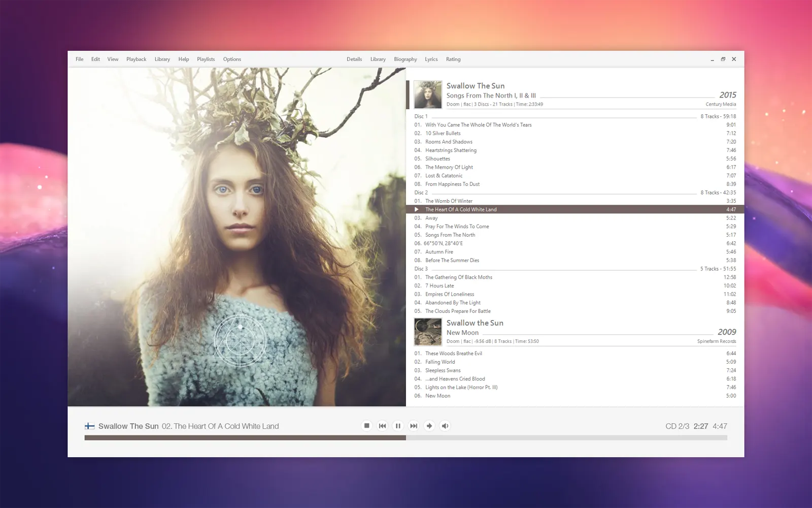This screenshot has height=508, width=812.
Task: Open the Options menu
Action: click(232, 59)
